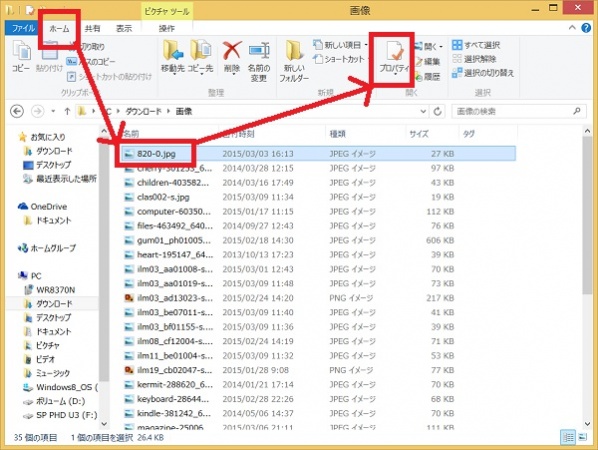598x450 pixels.
Task: Select all items (すべて選択)
Action: coord(476,45)
